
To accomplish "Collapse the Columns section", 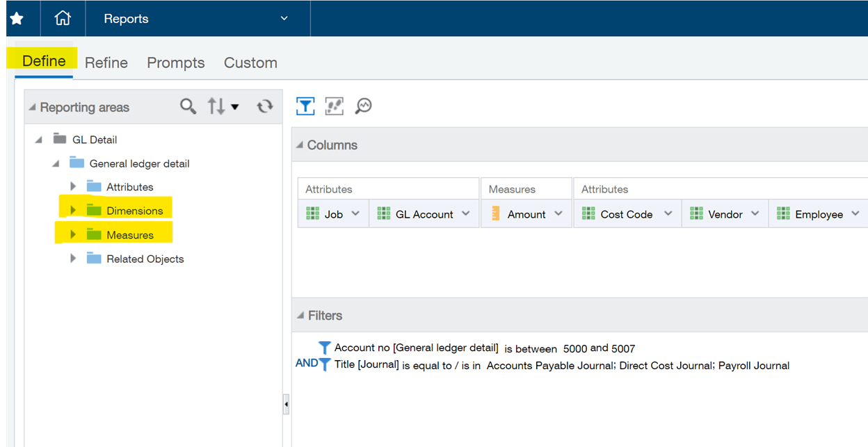I will coord(300,145).
